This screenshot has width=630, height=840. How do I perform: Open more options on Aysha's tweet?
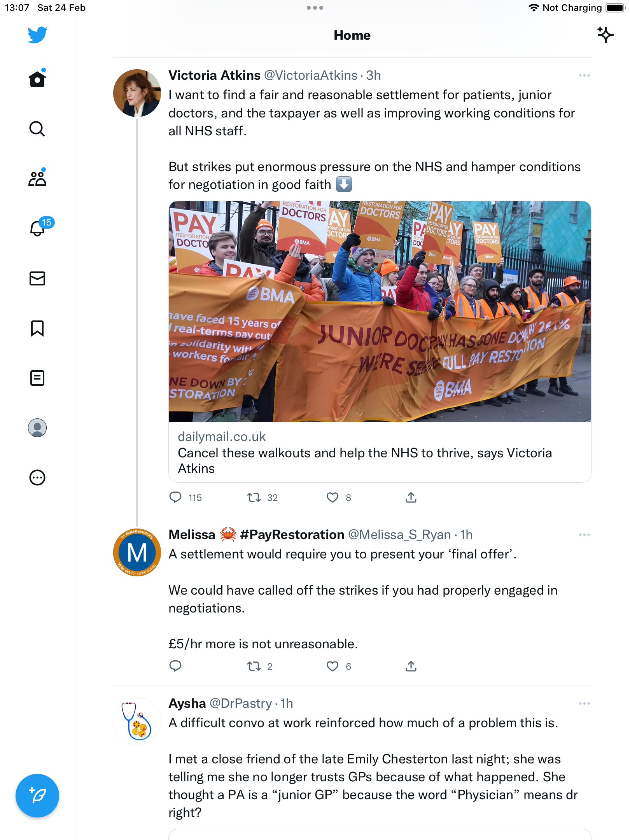[x=584, y=703]
